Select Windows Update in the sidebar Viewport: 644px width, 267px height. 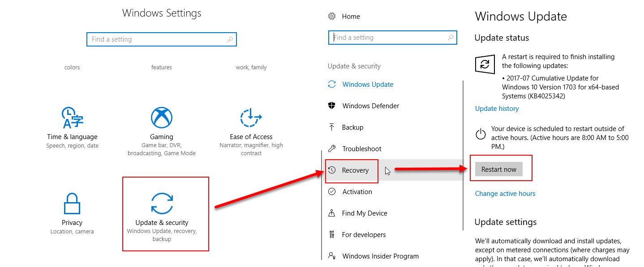pos(367,85)
